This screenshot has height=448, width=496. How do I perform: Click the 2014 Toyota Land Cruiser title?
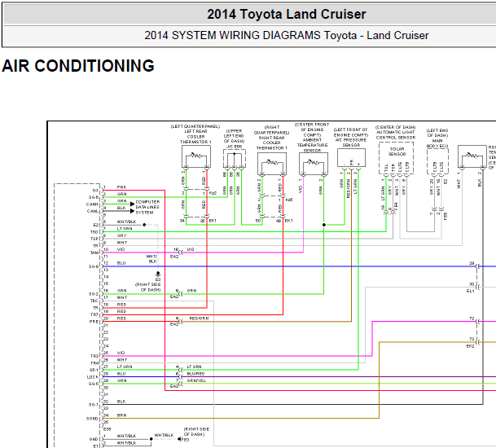tap(286, 14)
